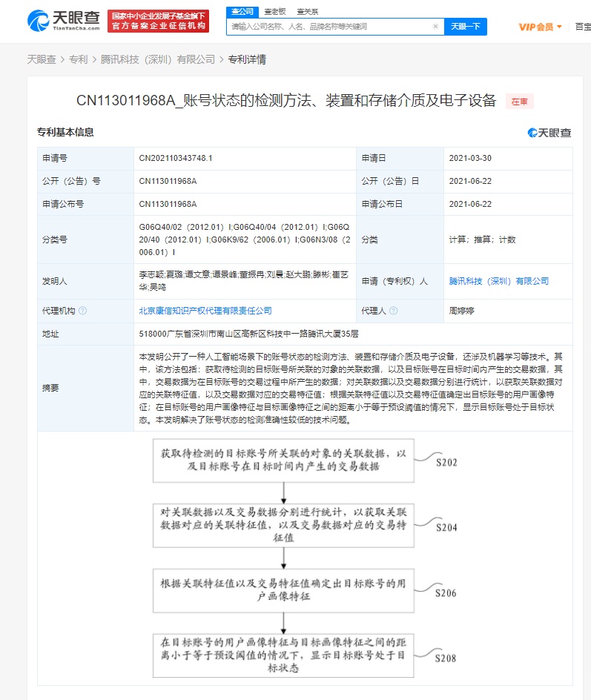Select the 查公司 search tab
The height and width of the screenshot is (700, 591).
tap(242, 12)
